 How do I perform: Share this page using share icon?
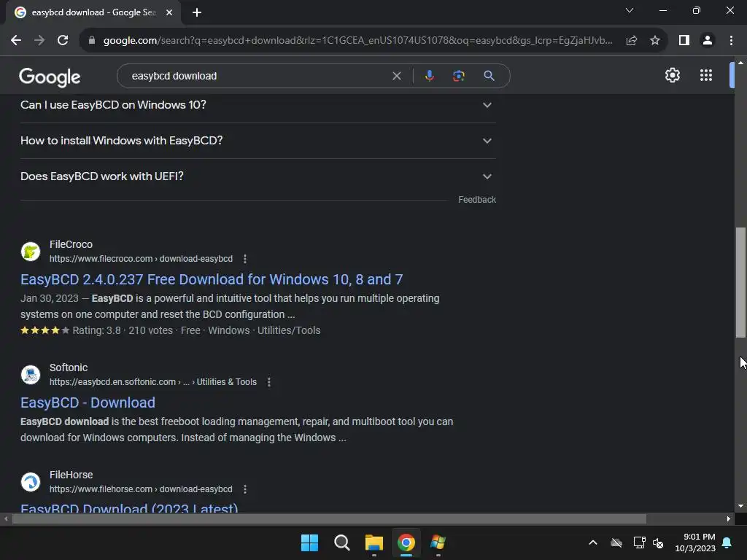pos(632,41)
